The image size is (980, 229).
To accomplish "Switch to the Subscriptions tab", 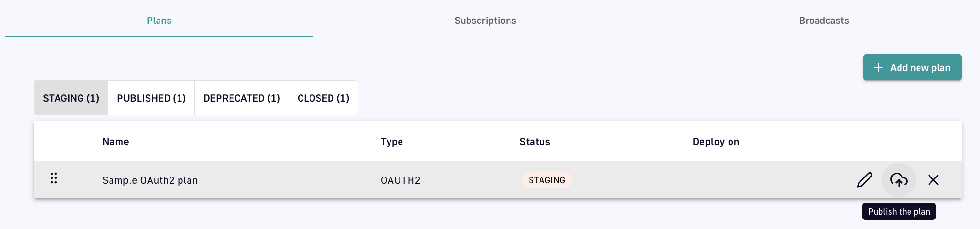I will pos(485,21).
